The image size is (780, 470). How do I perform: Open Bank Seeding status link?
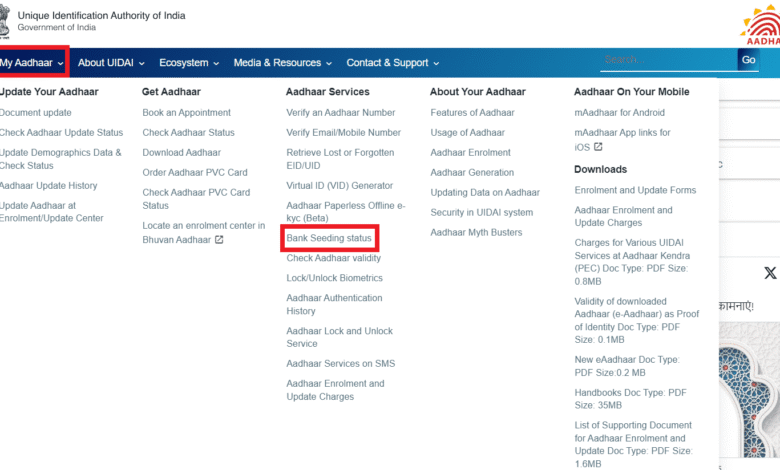pos(329,238)
